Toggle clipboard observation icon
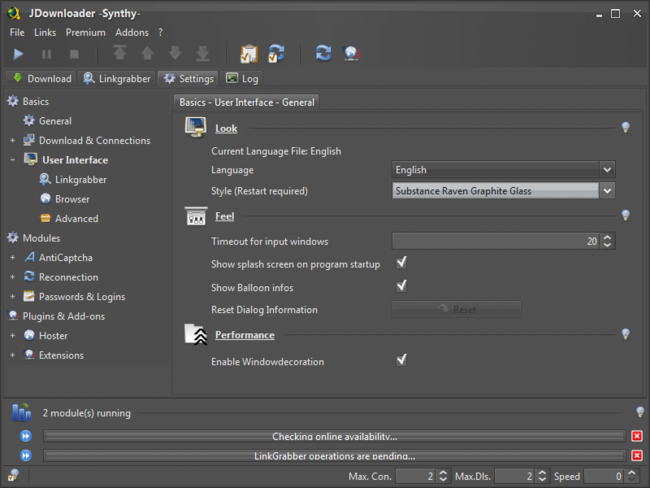The image size is (650, 488). [249, 53]
